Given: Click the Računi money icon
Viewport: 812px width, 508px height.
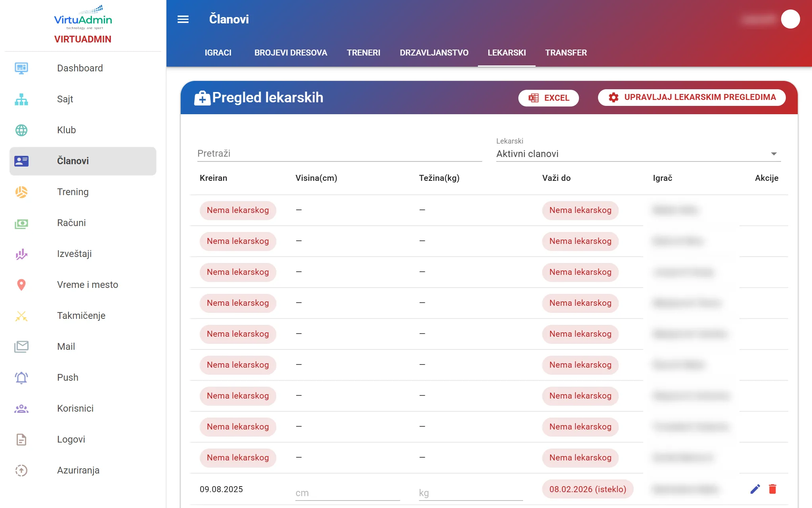Looking at the screenshot, I should coord(21,223).
